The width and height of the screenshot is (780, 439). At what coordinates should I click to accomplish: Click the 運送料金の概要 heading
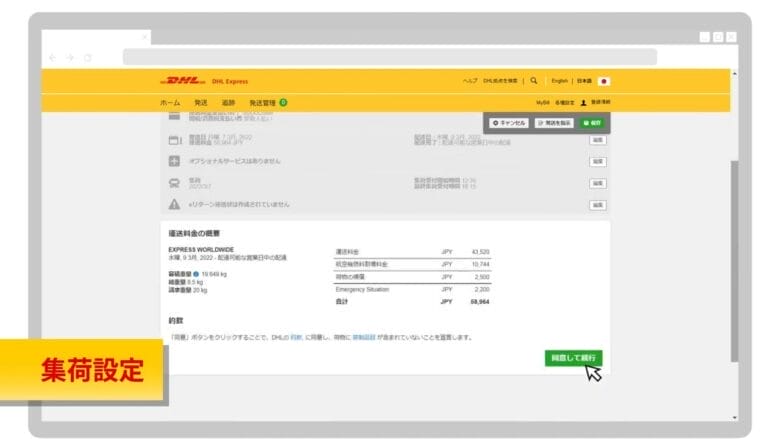194,233
